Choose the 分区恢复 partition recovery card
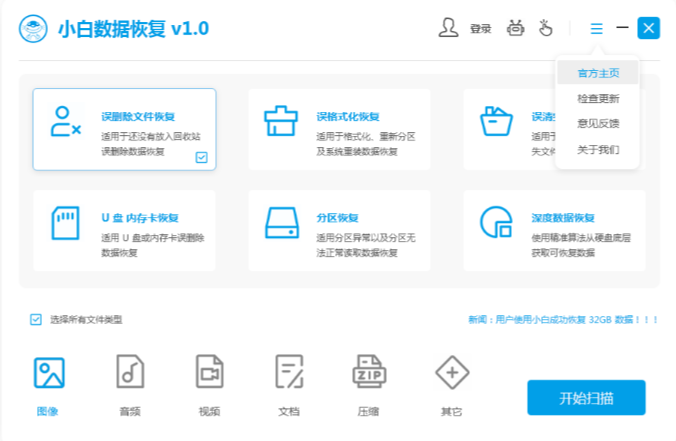 [340, 230]
